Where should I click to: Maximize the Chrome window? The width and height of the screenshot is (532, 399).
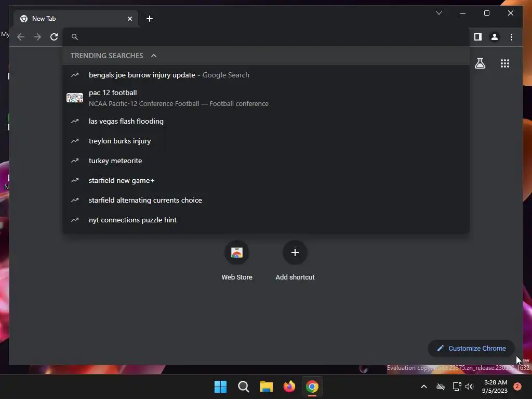pos(486,13)
